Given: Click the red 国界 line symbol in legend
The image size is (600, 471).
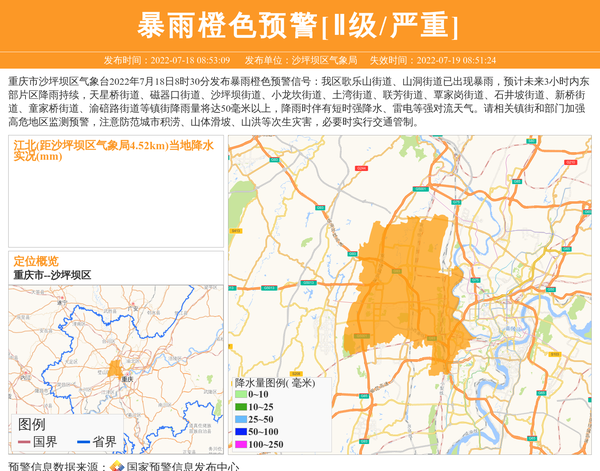Looking at the screenshot, I should point(23,442).
